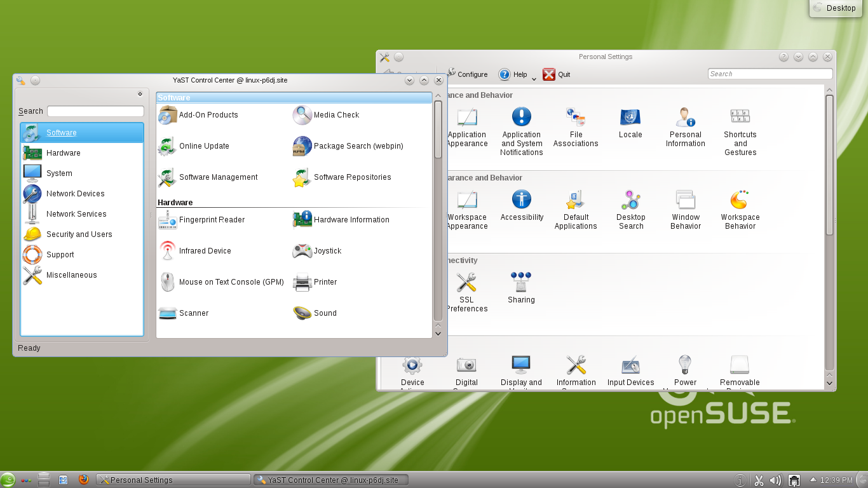Click Configure in Personal Settings toolbar
868x488 pixels.
click(x=467, y=74)
